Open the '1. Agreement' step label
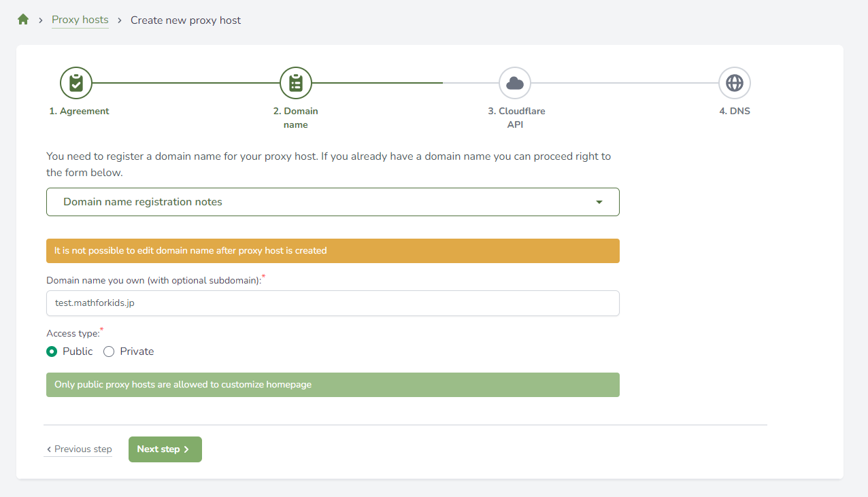Viewport: 868px width, 497px height. click(79, 111)
